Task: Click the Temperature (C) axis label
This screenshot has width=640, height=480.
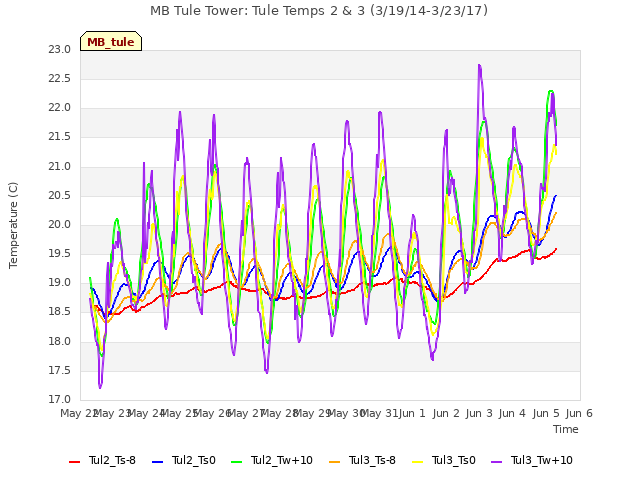Action: (13, 225)
